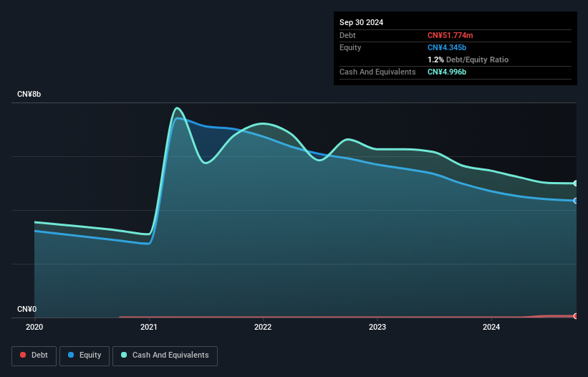Toggle the Equity legend button
The height and width of the screenshot is (377, 588).
85,355
